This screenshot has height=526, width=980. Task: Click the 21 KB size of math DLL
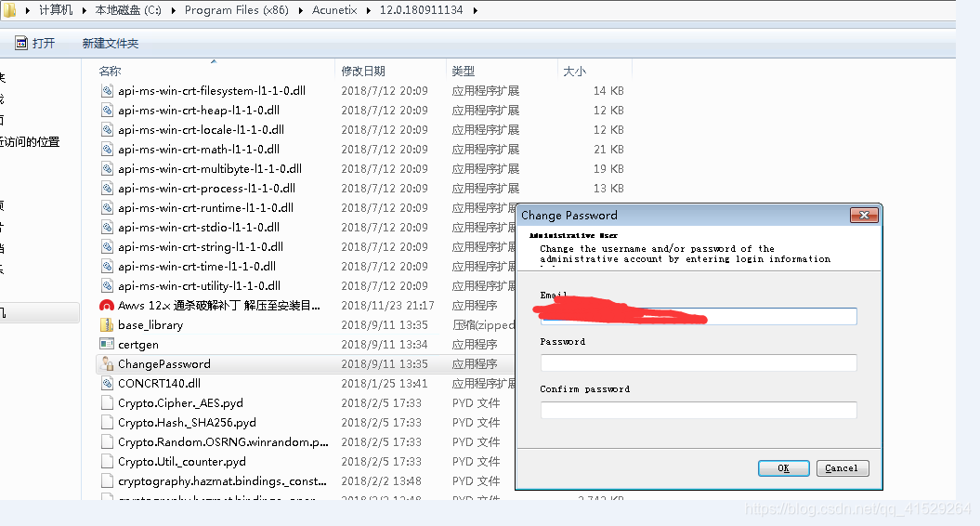click(x=608, y=150)
